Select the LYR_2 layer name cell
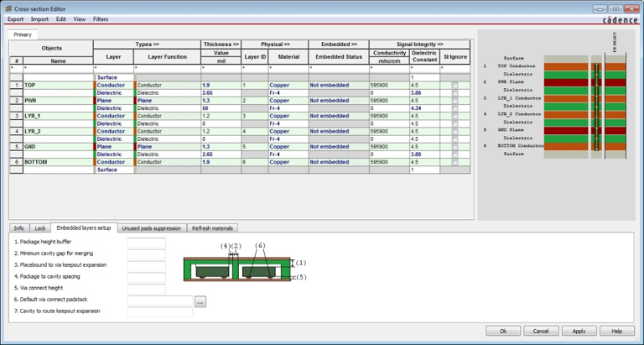 [58, 131]
